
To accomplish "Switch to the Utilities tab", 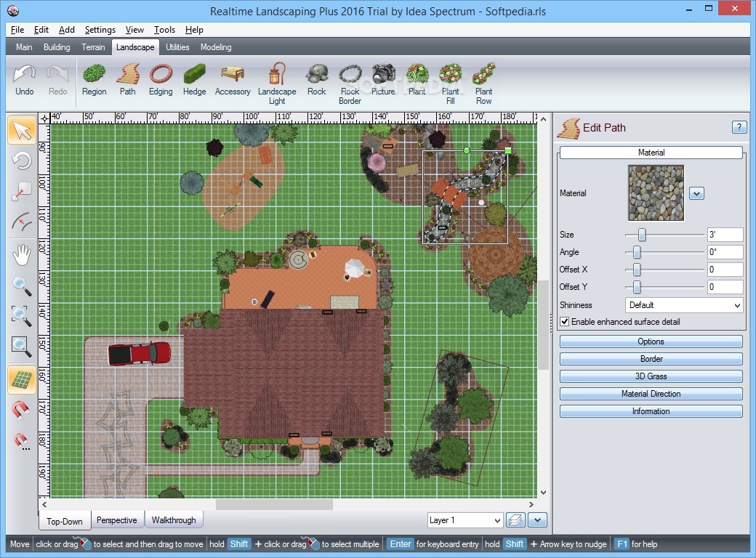I will click(x=177, y=47).
